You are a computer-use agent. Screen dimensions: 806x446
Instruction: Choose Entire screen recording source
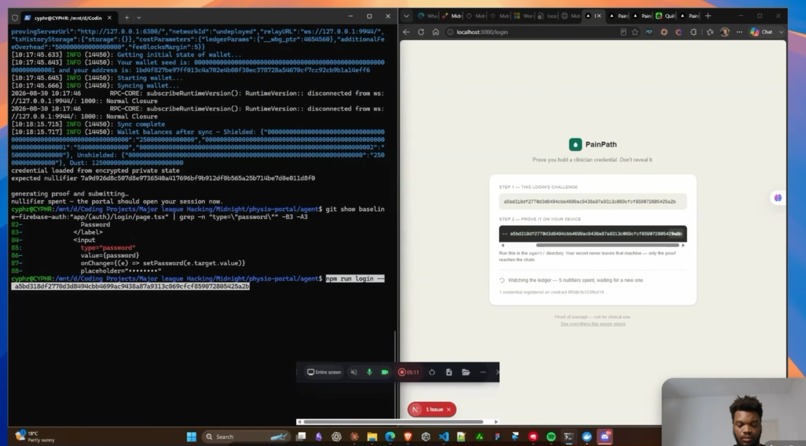coord(324,372)
